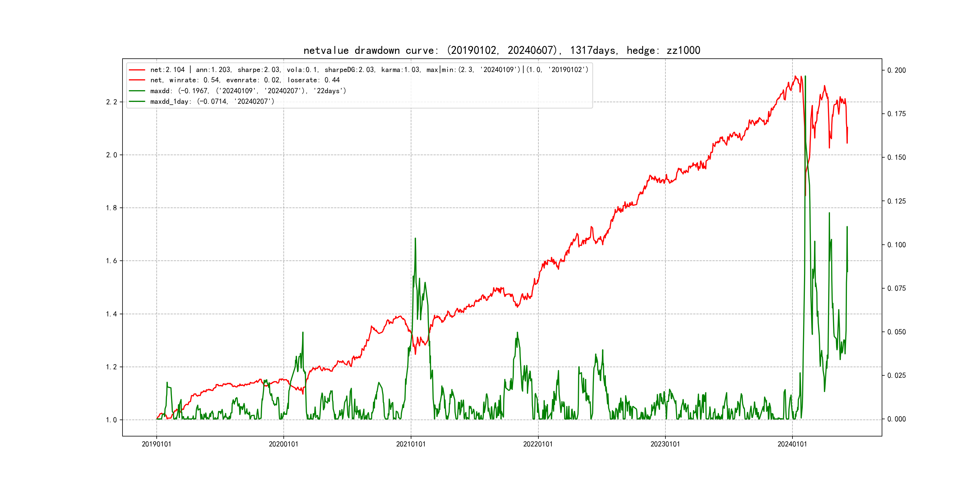Click the 0.000 right axis tick label
Image resolution: width=980 pixels, height=490 pixels.
coord(896,419)
